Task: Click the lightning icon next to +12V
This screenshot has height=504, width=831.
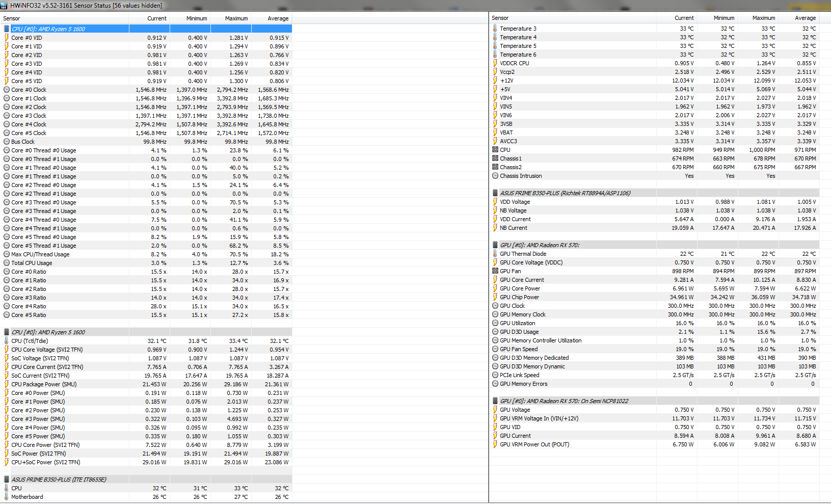Action: 495,81
